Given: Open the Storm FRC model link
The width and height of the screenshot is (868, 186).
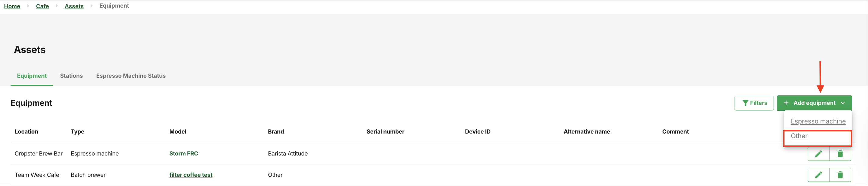Looking at the screenshot, I should (184, 154).
